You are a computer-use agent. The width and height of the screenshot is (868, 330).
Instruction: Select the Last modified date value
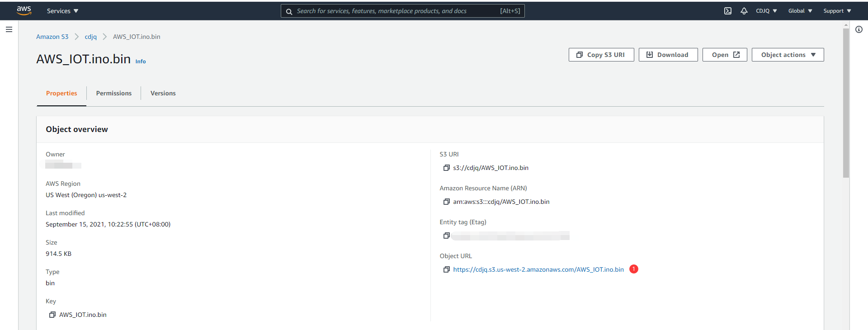[108, 224]
